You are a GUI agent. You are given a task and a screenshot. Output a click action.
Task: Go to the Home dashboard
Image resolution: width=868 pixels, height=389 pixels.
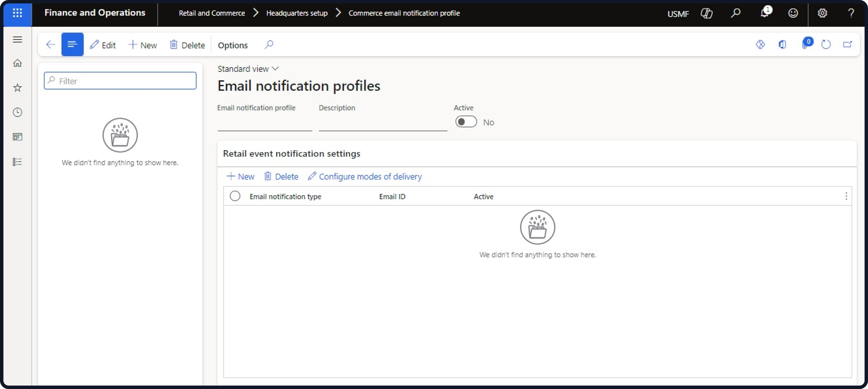pyautogui.click(x=18, y=63)
